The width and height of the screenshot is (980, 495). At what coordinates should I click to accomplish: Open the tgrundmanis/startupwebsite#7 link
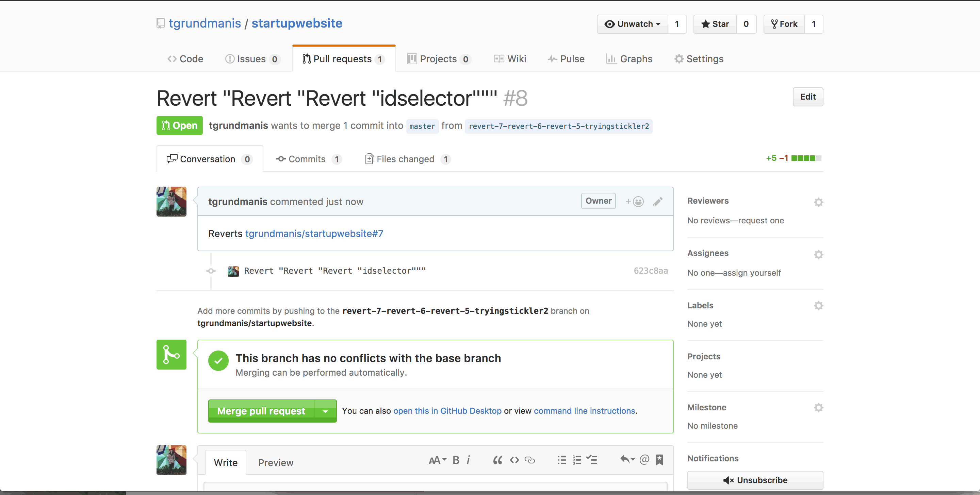tap(314, 234)
